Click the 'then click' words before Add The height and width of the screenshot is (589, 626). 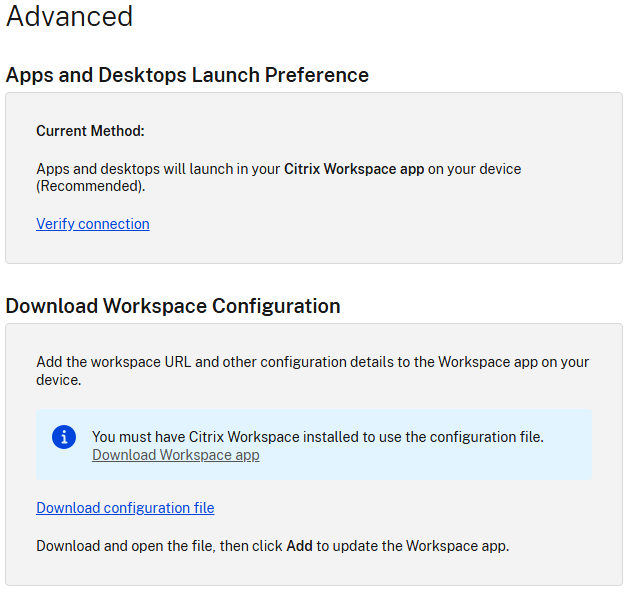pyautogui.click(x=252, y=546)
